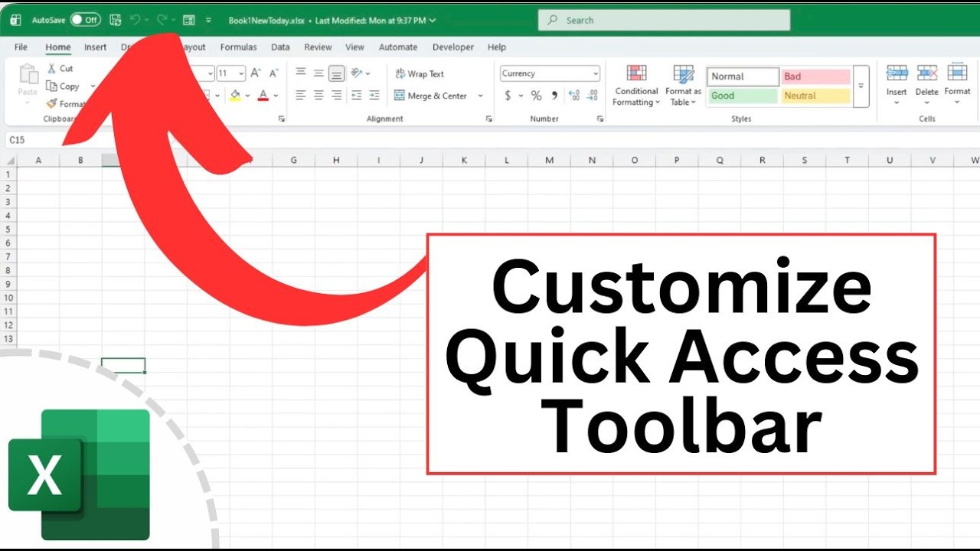Click the Percent Style icon
The image size is (980, 551).
point(536,96)
